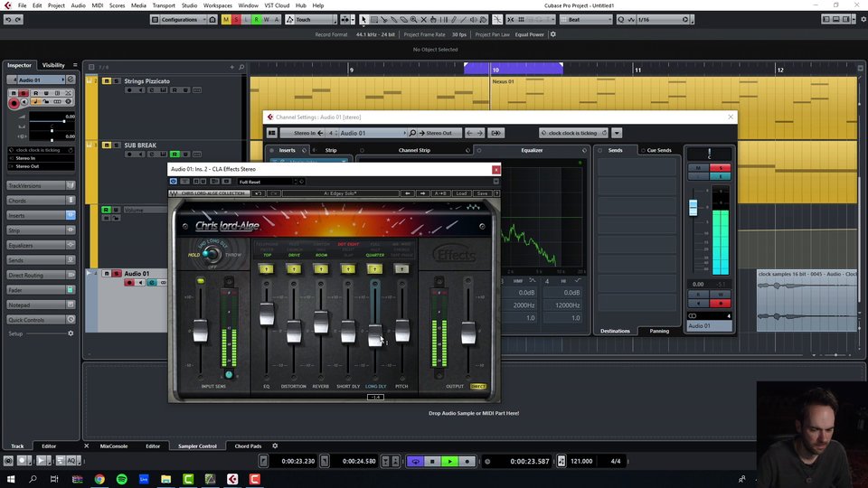Click Load button in CLA Effects

[461, 193]
